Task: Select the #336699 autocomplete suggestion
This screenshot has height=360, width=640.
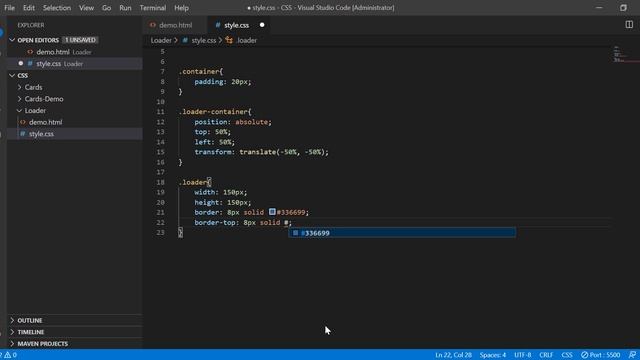Action: (402, 233)
